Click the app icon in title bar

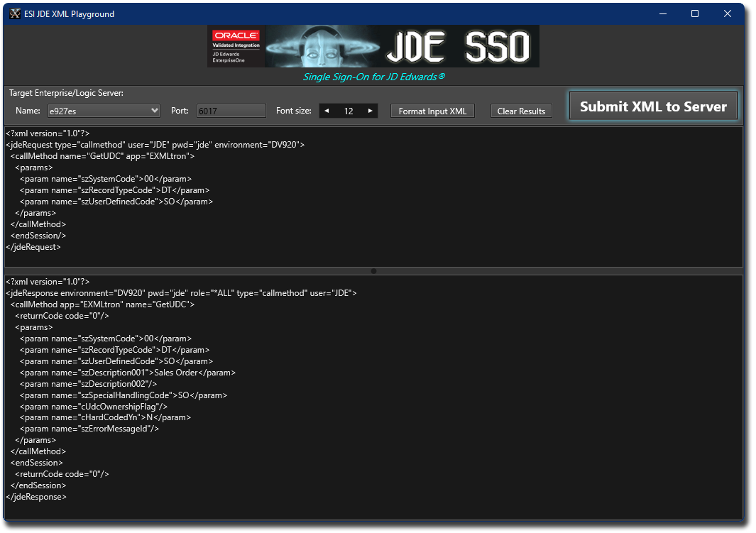[x=15, y=13]
